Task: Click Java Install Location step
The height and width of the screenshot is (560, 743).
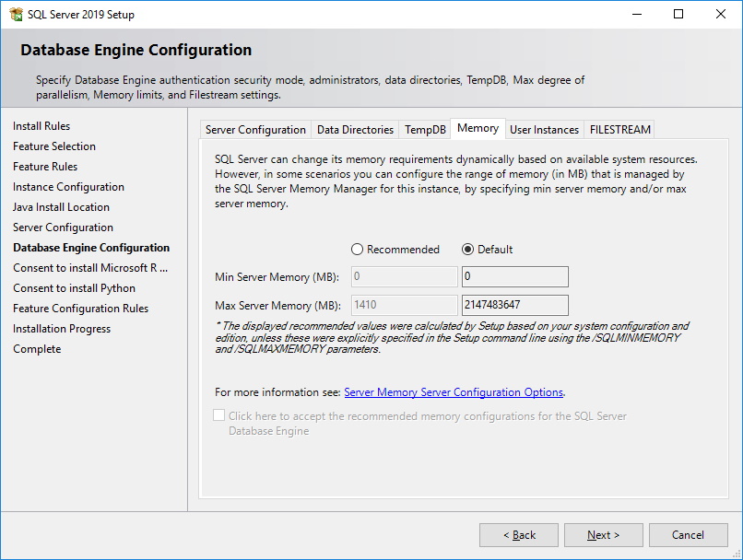Action: point(61,207)
